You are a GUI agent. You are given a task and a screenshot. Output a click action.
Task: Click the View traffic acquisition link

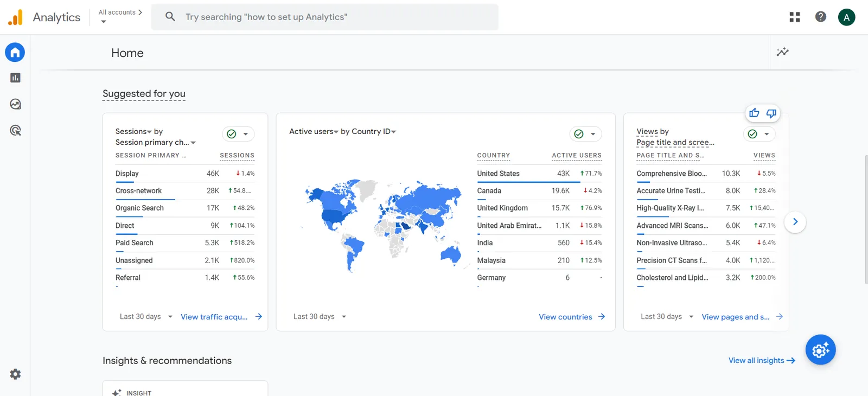point(221,317)
